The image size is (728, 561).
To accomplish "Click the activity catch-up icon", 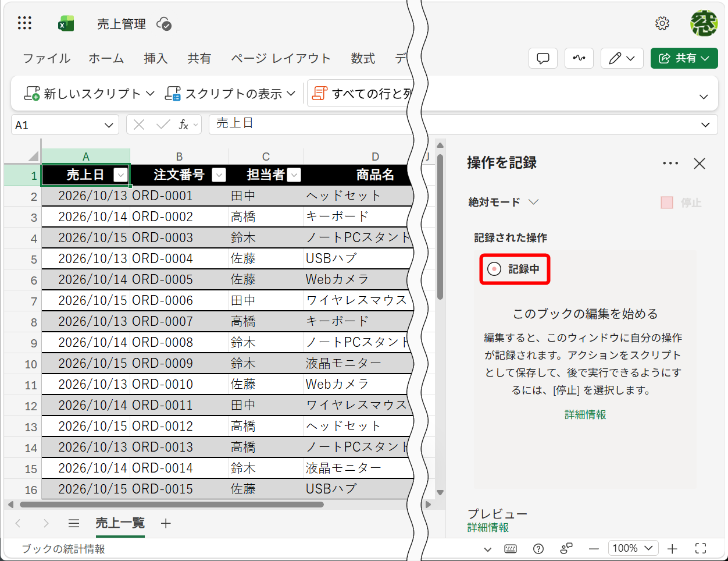I will [579, 58].
